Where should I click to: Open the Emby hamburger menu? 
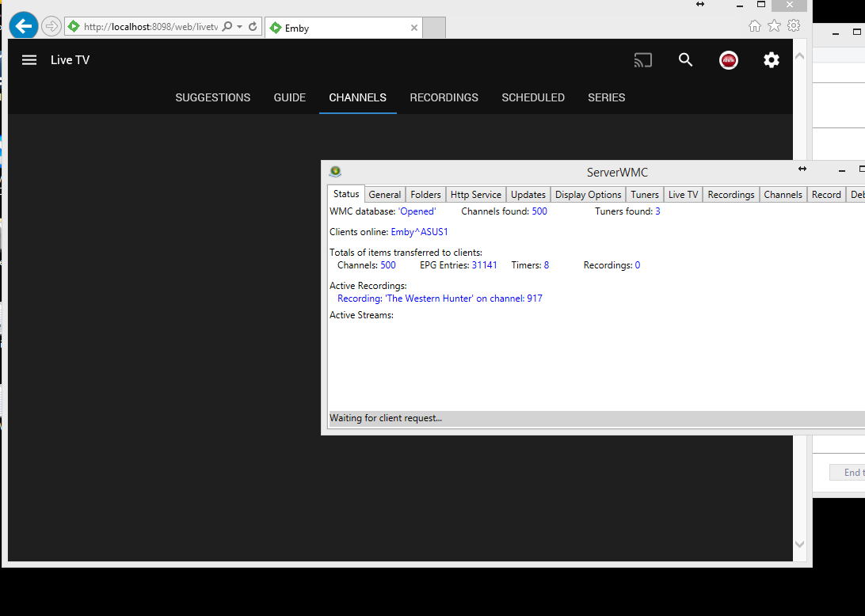[x=29, y=60]
